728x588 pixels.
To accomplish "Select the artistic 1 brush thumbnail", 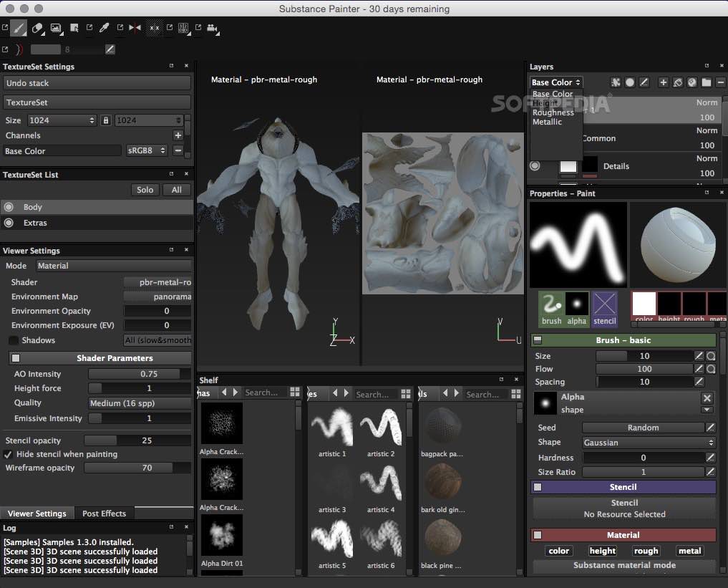I will (332, 426).
